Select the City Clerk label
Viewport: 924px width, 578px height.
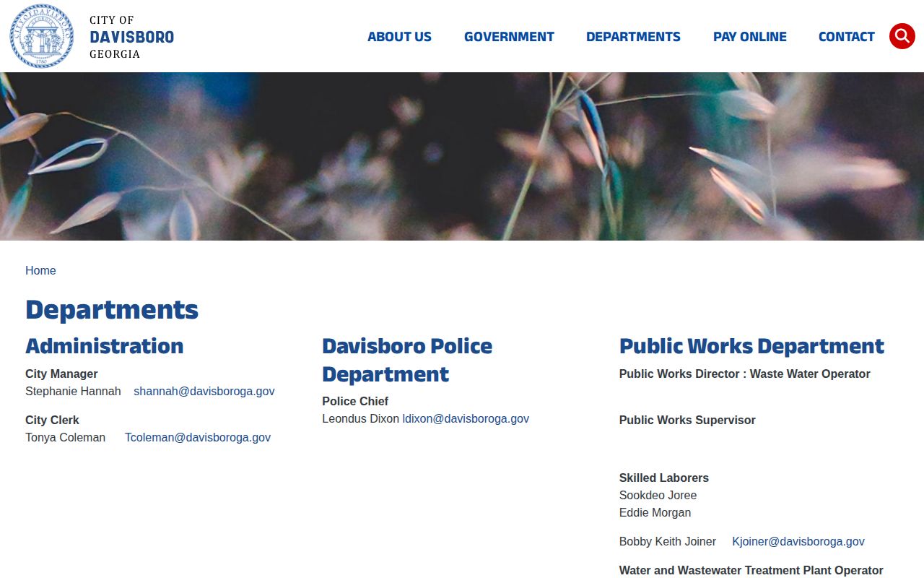[52, 420]
